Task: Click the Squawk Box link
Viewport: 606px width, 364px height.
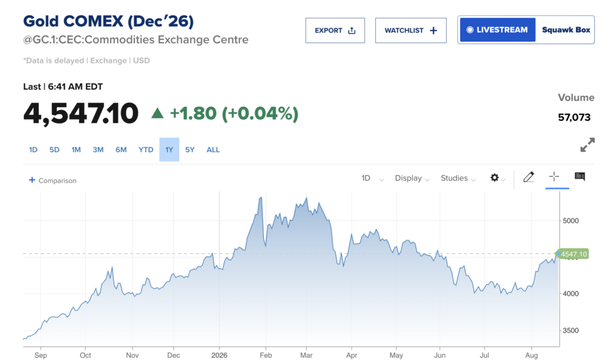Action: [x=566, y=30]
